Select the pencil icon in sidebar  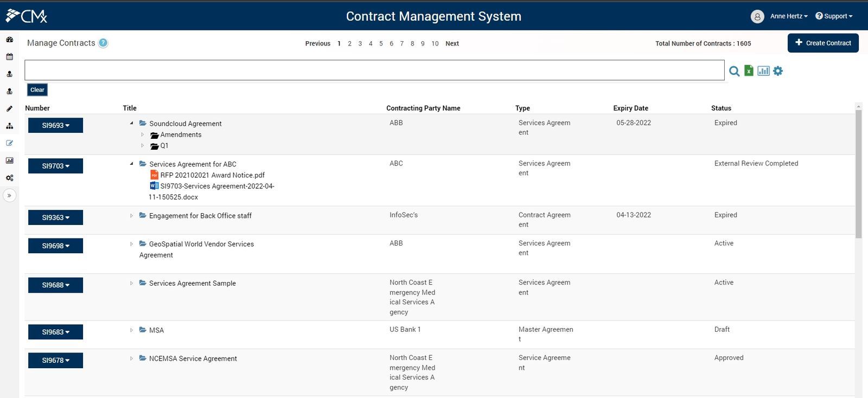tap(9, 108)
